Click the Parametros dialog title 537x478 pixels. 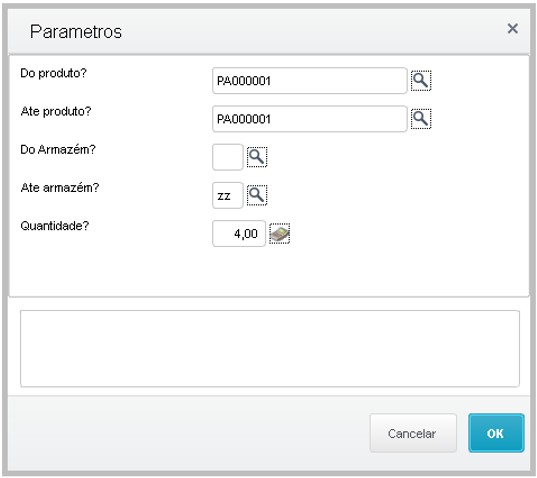[x=76, y=32]
